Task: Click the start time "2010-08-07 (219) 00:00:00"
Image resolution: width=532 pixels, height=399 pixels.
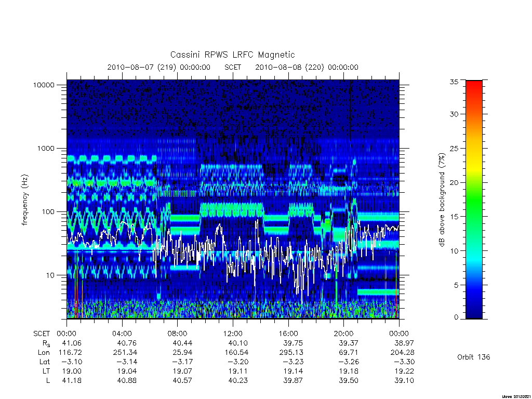Action: 159,67
